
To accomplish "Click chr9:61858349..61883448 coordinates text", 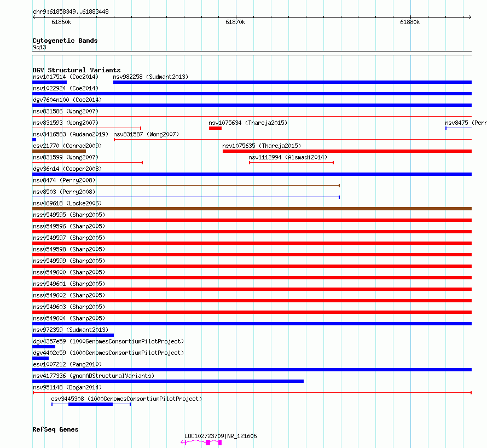I will pos(71,12).
